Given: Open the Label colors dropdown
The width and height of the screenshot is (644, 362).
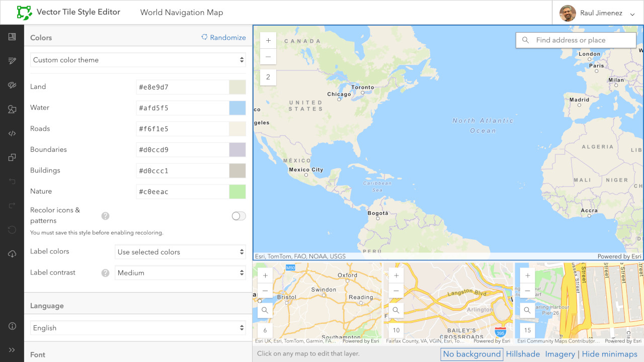Looking at the screenshot, I should pyautogui.click(x=180, y=252).
